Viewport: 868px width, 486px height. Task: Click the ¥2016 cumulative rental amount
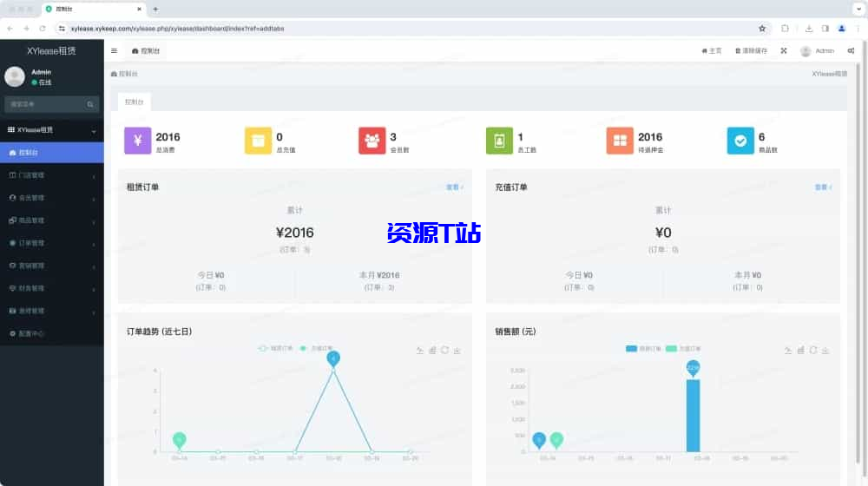click(295, 233)
